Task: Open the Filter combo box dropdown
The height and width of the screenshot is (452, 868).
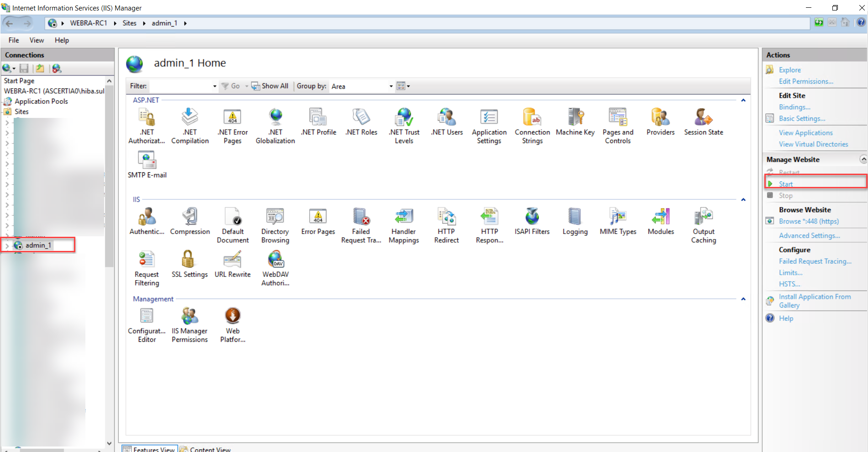Action: pyautogui.click(x=215, y=86)
